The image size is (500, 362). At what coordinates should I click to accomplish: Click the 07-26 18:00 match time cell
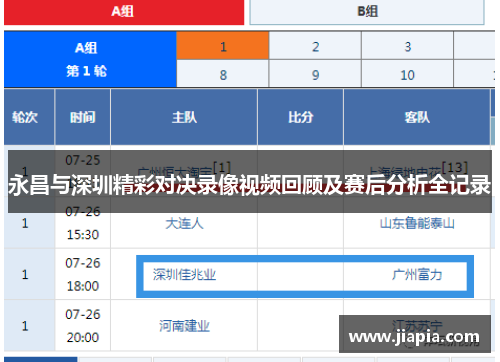(83, 274)
